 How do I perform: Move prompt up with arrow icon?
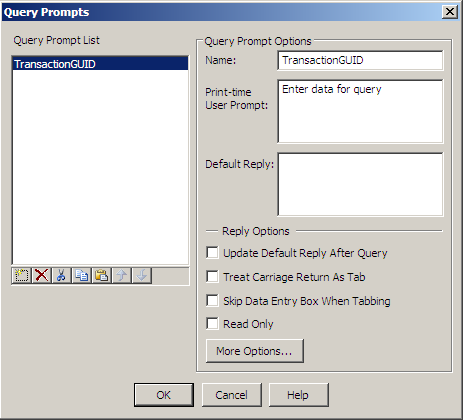[x=121, y=276]
